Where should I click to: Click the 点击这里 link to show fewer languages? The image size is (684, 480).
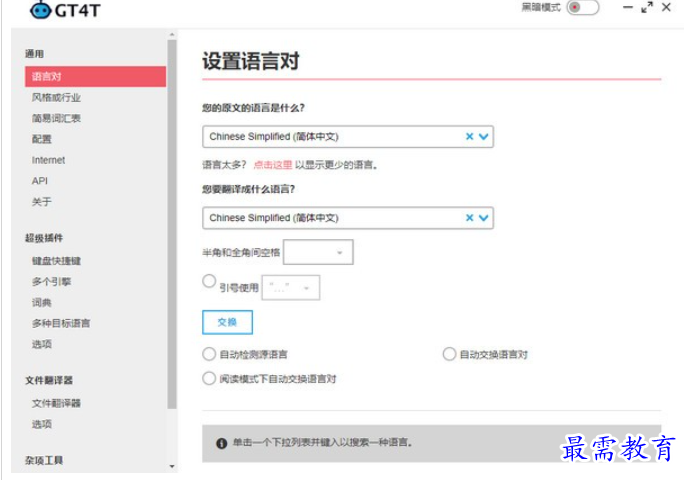273,165
